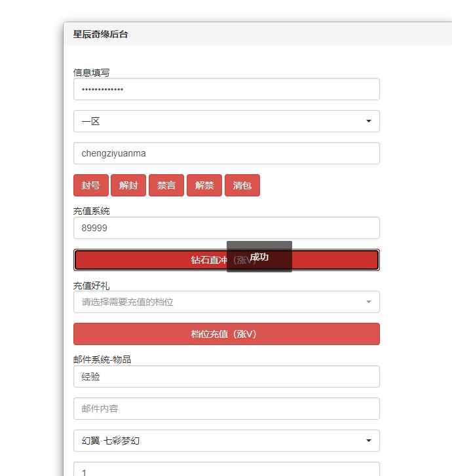Click the item quantity field showing 1
Image resolution: width=452 pixels, height=476 pixels.
(226, 470)
